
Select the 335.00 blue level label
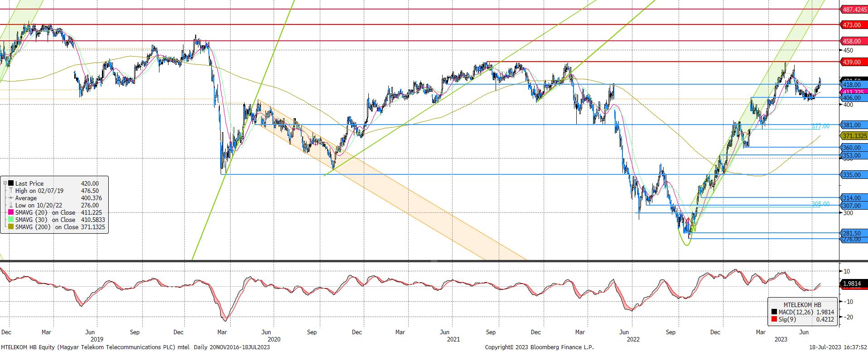854,175
